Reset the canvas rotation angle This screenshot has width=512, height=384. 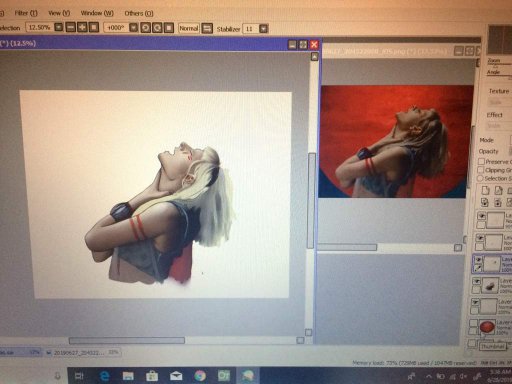[x=169, y=28]
